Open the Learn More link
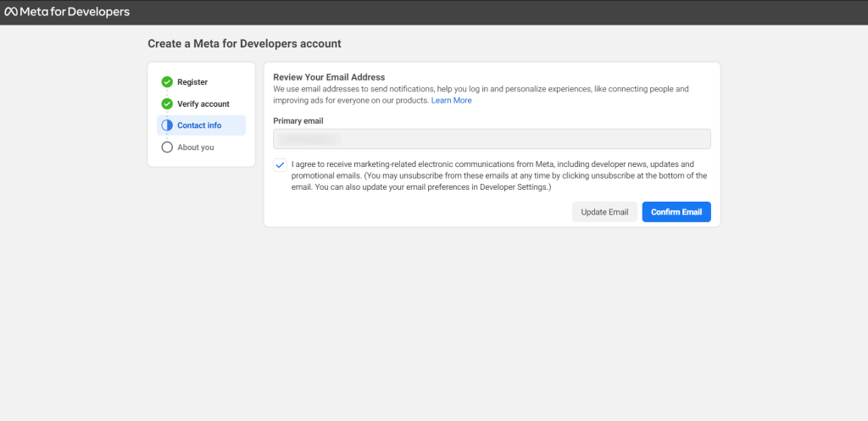This screenshot has width=868, height=421. [x=451, y=101]
